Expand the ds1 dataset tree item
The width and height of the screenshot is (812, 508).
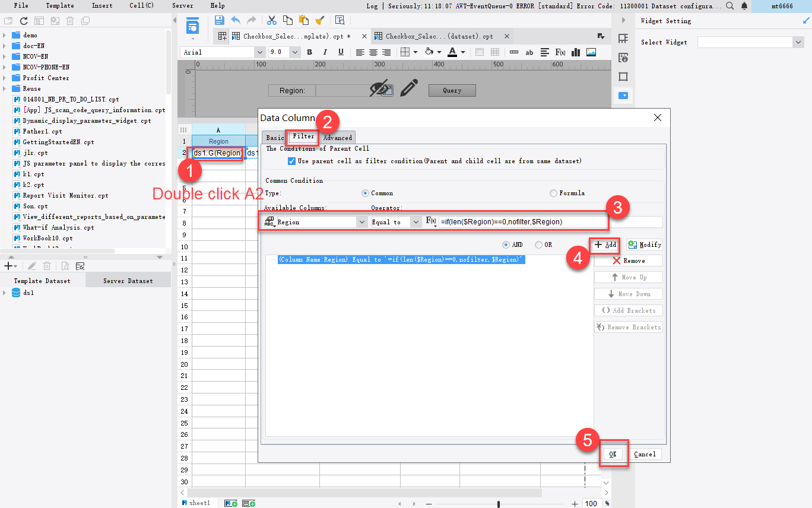click(x=5, y=292)
